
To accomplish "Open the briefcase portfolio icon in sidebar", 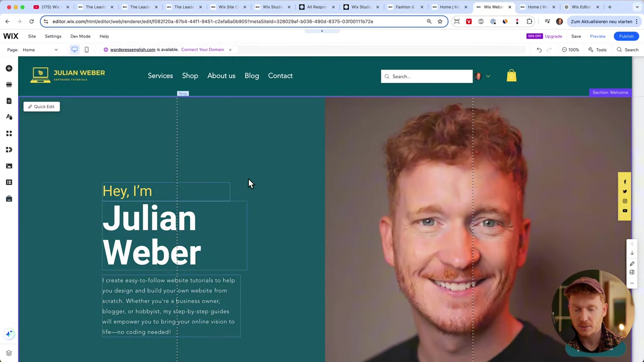I will pyautogui.click(x=9, y=199).
